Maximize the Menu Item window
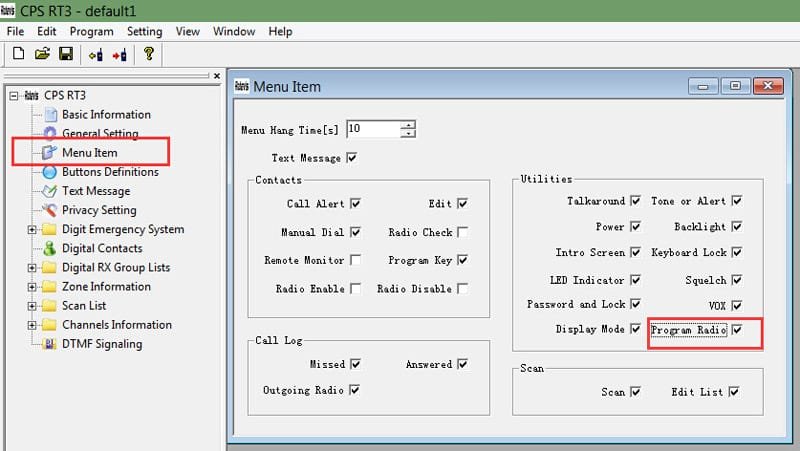The width and height of the screenshot is (800, 451). tap(735, 86)
